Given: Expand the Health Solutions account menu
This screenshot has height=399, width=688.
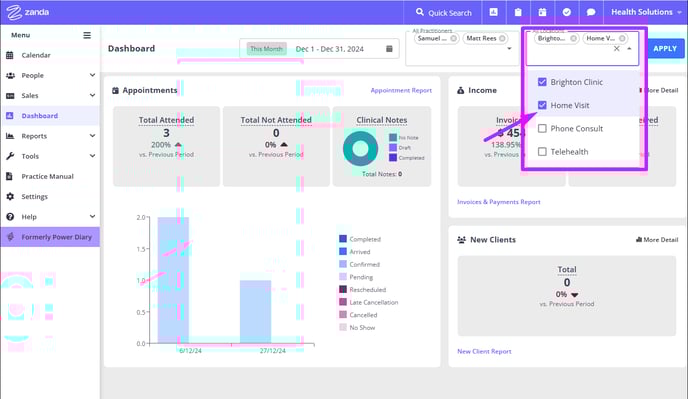Looking at the screenshot, I should (646, 12).
